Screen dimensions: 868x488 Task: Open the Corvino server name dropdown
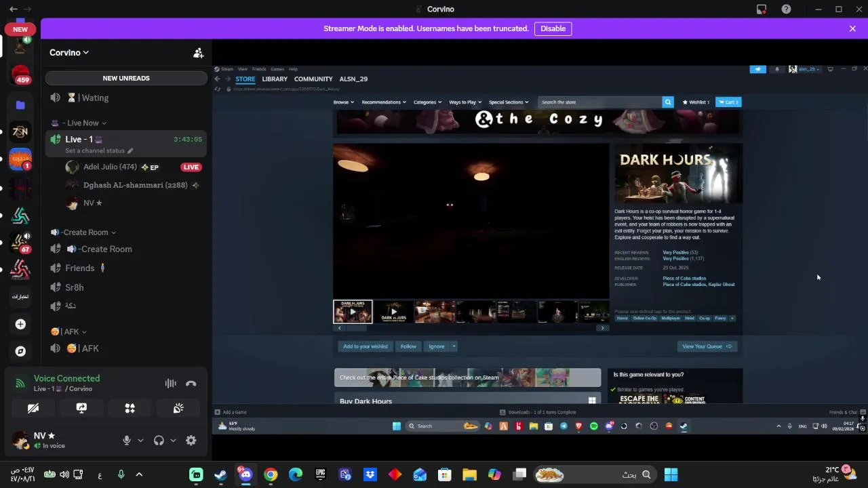click(69, 52)
